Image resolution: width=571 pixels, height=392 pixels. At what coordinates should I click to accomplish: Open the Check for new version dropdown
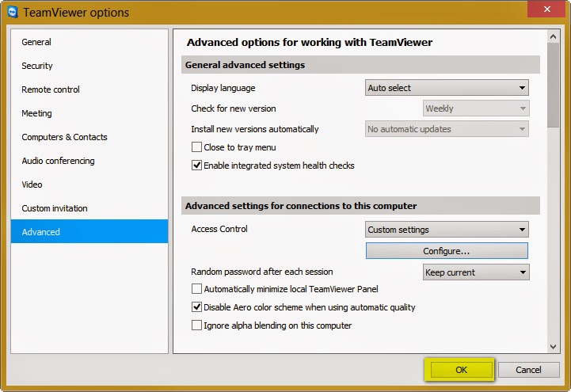coord(476,108)
